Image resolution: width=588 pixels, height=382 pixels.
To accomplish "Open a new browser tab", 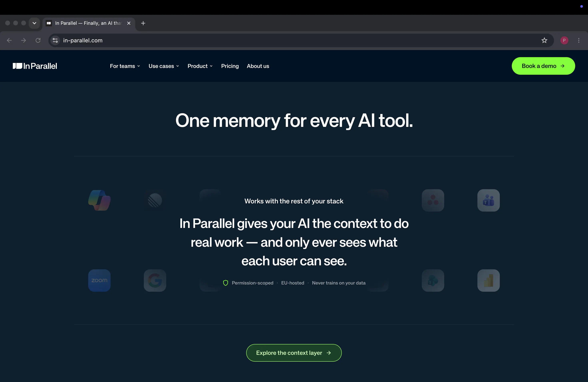I will [x=143, y=23].
